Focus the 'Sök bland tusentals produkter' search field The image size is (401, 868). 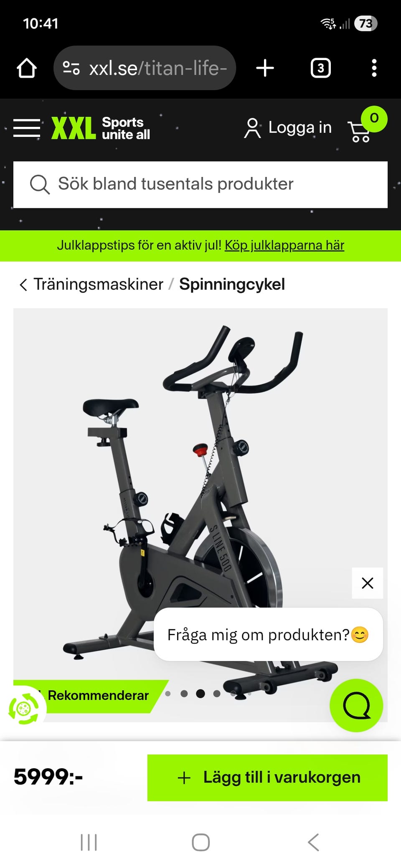pos(200,184)
